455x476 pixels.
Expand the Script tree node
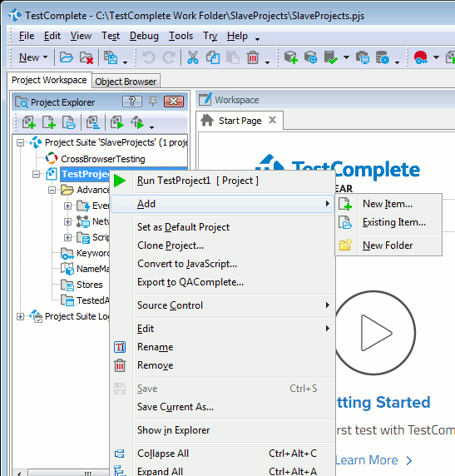click(67, 237)
